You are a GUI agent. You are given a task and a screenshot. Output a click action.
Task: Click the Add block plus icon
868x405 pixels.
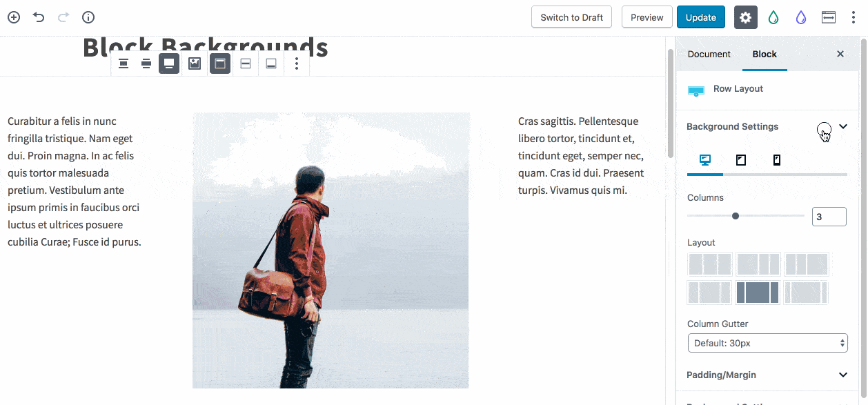tap(14, 17)
